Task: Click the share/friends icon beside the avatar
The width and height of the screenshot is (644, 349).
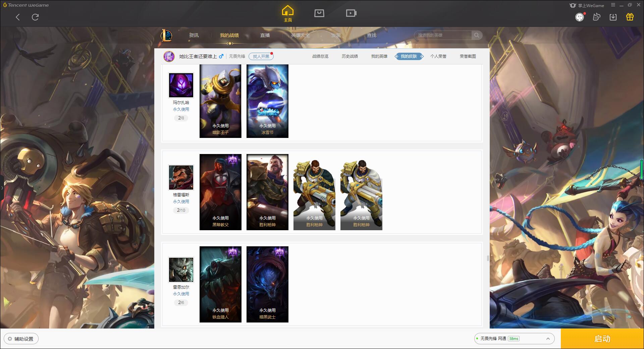Action: (596, 17)
